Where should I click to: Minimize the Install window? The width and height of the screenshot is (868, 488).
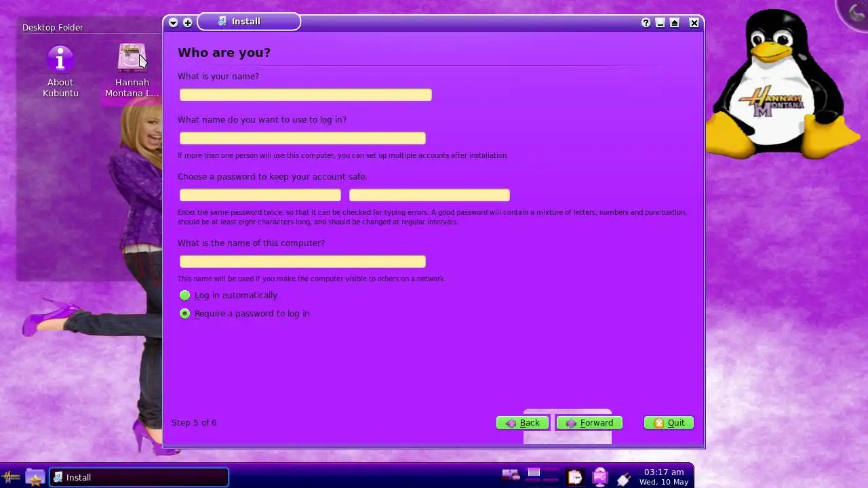(x=660, y=22)
